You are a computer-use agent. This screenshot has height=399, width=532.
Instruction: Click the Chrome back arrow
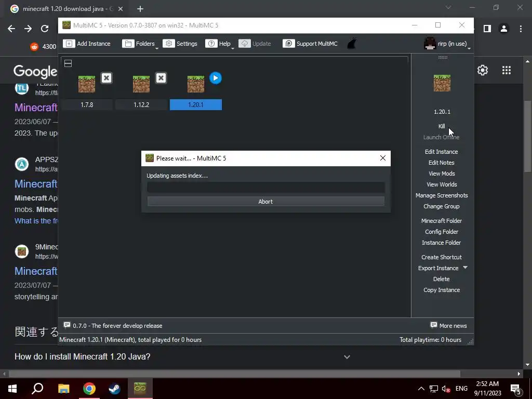coord(11,29)
